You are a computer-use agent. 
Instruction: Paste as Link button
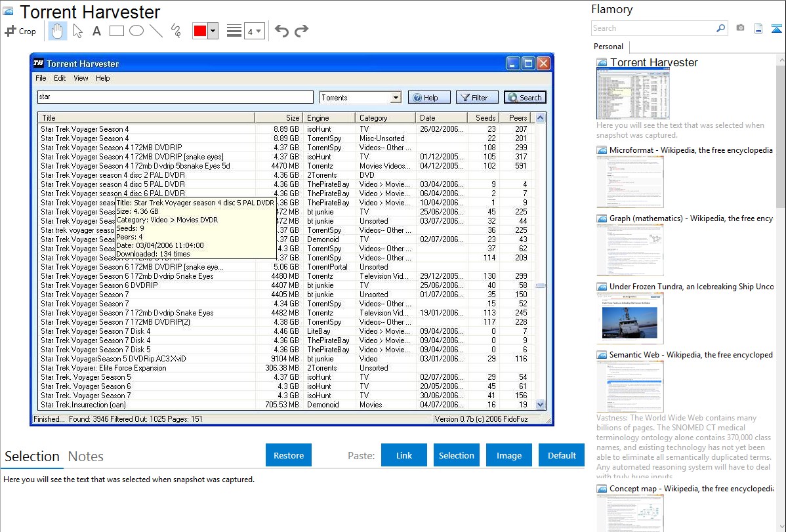(404, 455)
